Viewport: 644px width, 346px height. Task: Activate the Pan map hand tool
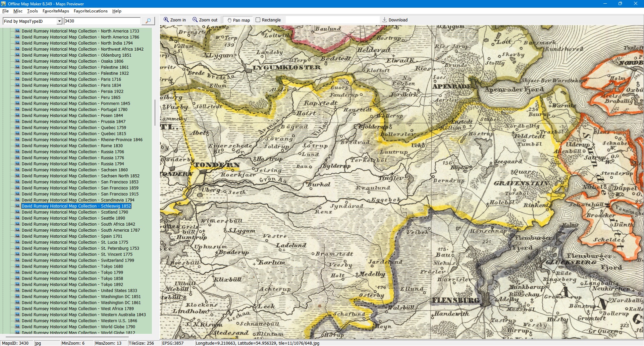(x=238, y=20)
